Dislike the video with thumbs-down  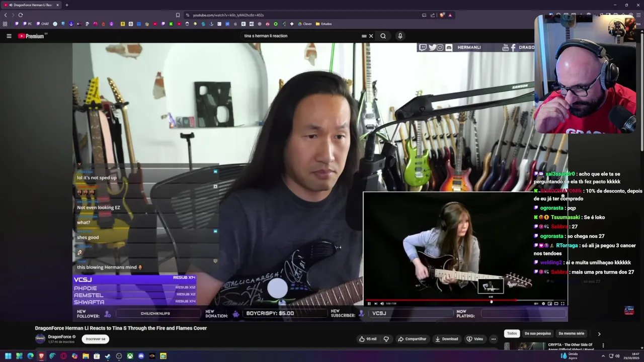[x=386, y=339]
